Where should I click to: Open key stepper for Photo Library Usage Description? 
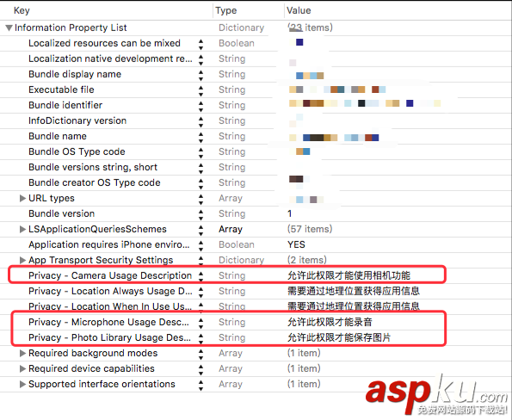point(200,338)
